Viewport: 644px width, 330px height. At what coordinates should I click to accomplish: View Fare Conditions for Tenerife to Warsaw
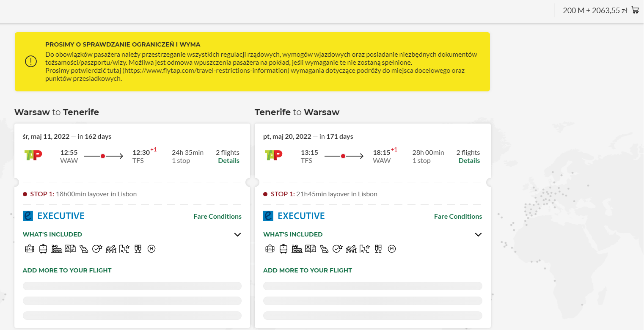[458, 216]
